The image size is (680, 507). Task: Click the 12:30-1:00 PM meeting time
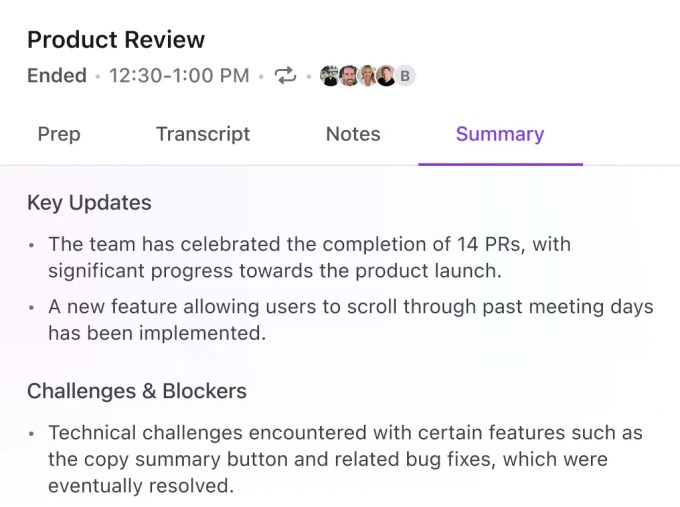(179, 76)
